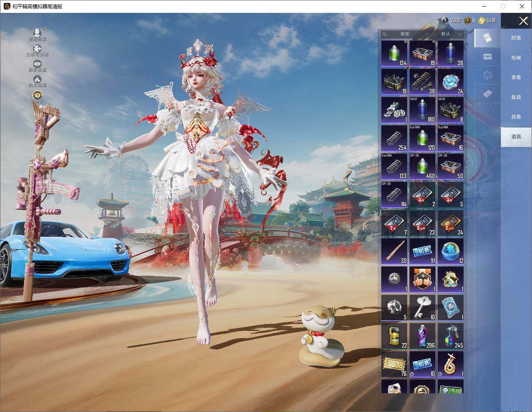Open 分解与拆解 puzzle piece icon
The width and height of the screenshot is (532, 412).
37,49
